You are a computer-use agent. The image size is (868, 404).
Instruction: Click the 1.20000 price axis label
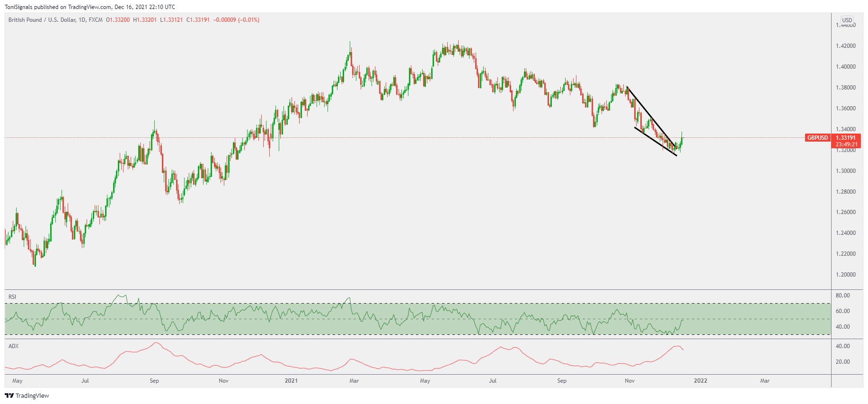pos(845,275)
